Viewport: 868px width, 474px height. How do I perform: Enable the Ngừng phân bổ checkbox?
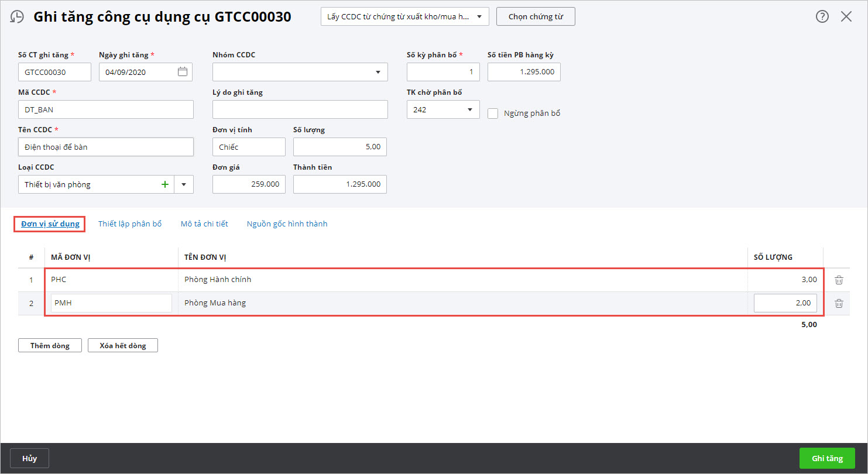tap(493, 114)
